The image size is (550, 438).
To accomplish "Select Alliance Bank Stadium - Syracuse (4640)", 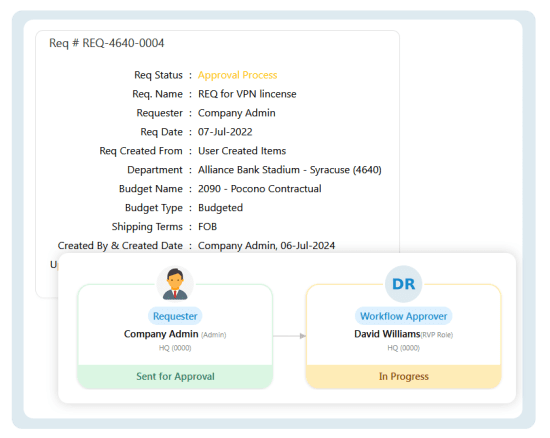I will tap(290, 170).
